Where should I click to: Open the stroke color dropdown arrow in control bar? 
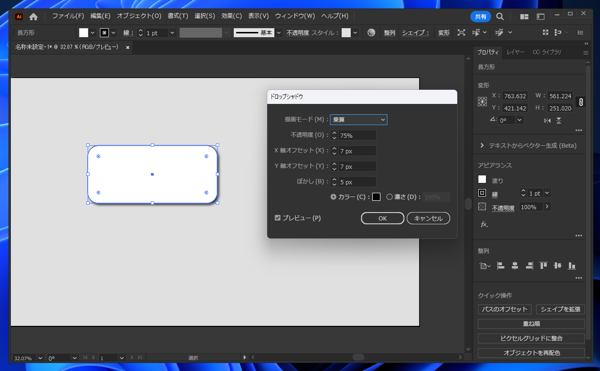point(113,33)
